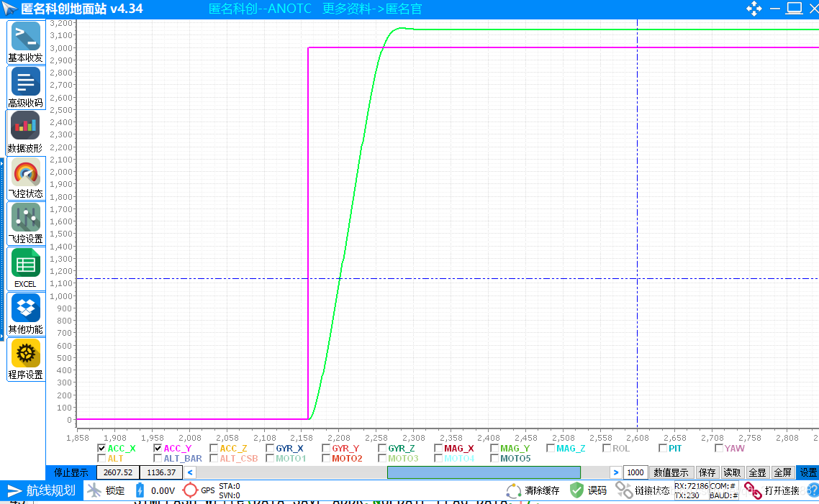Click the 2607.52 cursor X value field
This screenshot has height=504, width=819.
pos(118,472)
